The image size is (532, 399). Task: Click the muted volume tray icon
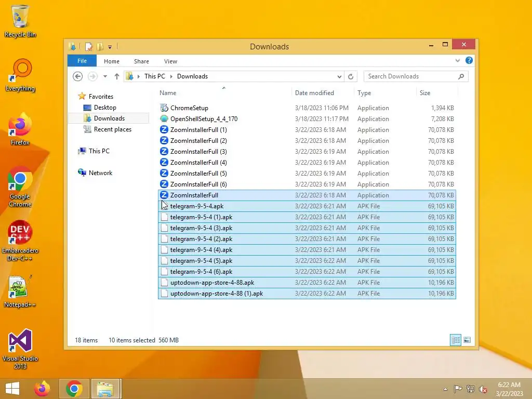[483, 389]
